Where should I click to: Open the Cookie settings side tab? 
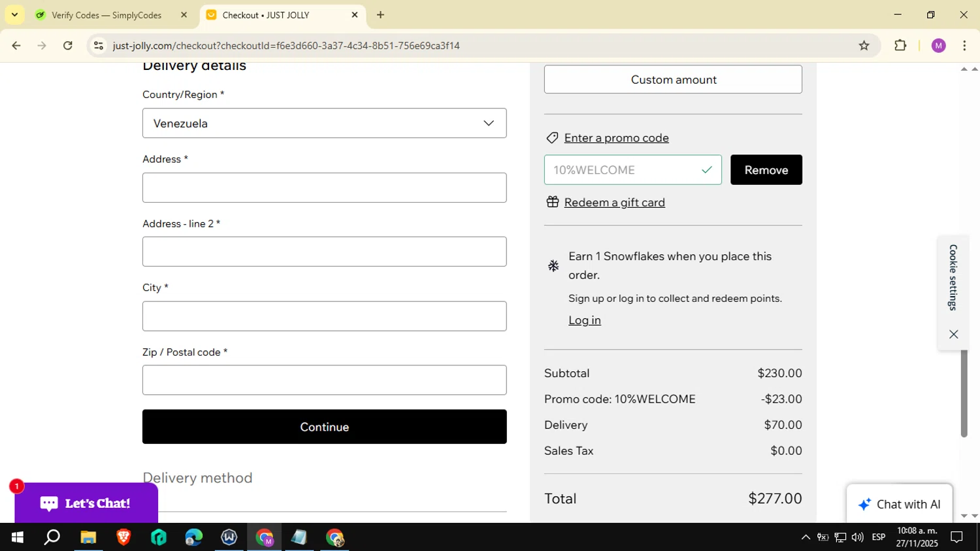point(953,278)
